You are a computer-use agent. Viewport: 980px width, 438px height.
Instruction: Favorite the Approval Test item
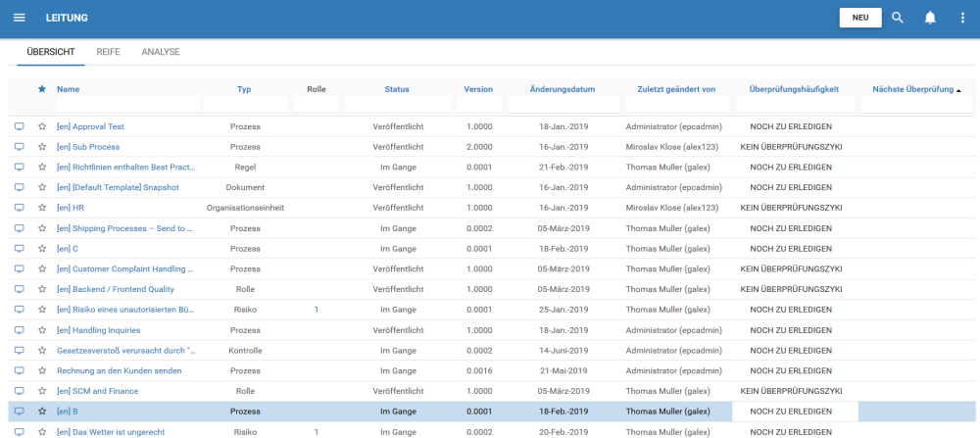pos(42,126)
